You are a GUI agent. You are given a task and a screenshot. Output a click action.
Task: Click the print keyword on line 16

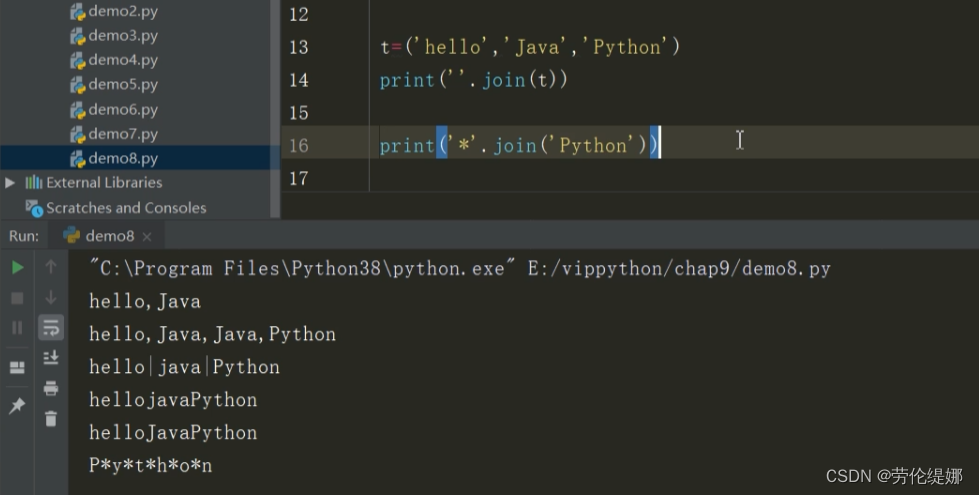(x=406, y=145)
